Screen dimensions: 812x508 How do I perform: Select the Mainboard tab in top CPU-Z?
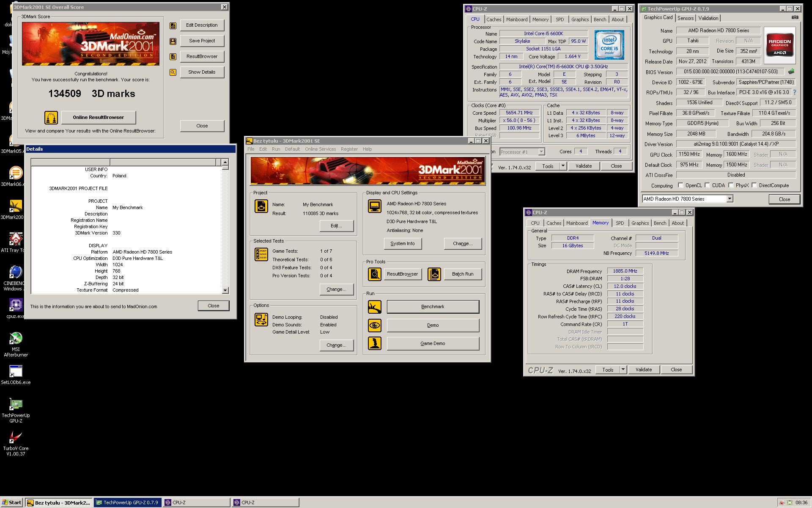[517, 19]
